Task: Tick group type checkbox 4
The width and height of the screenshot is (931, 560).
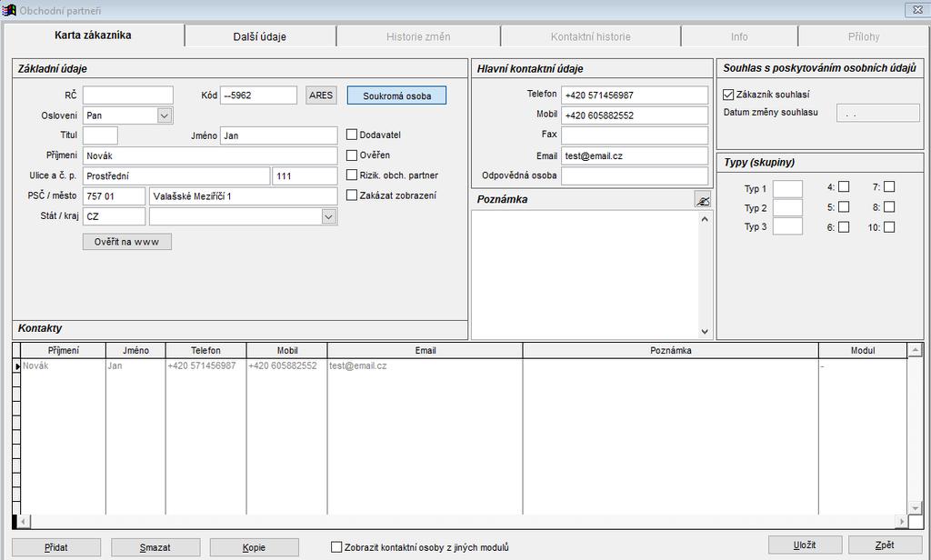Action: point(843,187)
